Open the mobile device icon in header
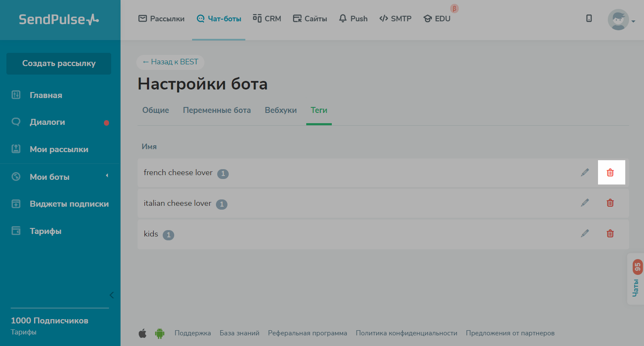This screenshot has height=346, width=644. [589, 18]
